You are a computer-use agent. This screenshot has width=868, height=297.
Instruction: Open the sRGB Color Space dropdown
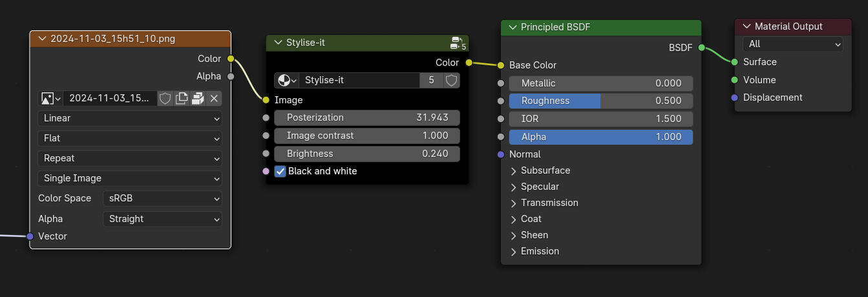162,198
